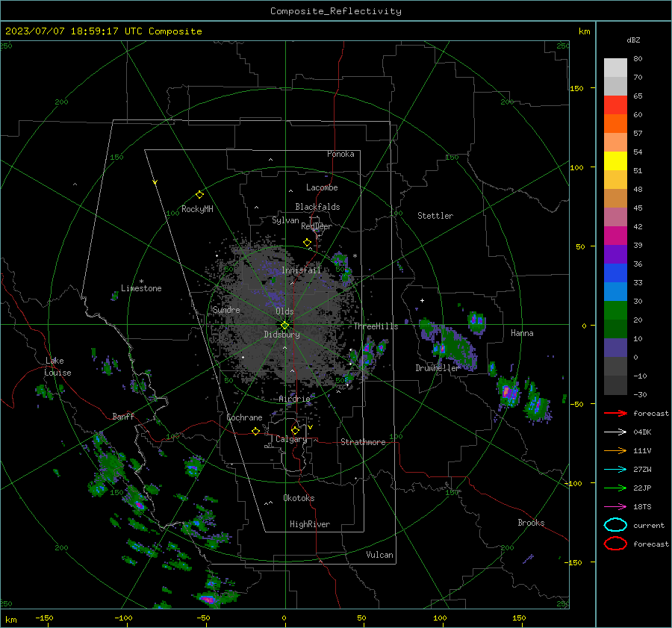The height and width of the screenshot is (628, 672).
Task: Pick the yellow 51-54 dBZ color swatch
Action: [x=615, y=161]
